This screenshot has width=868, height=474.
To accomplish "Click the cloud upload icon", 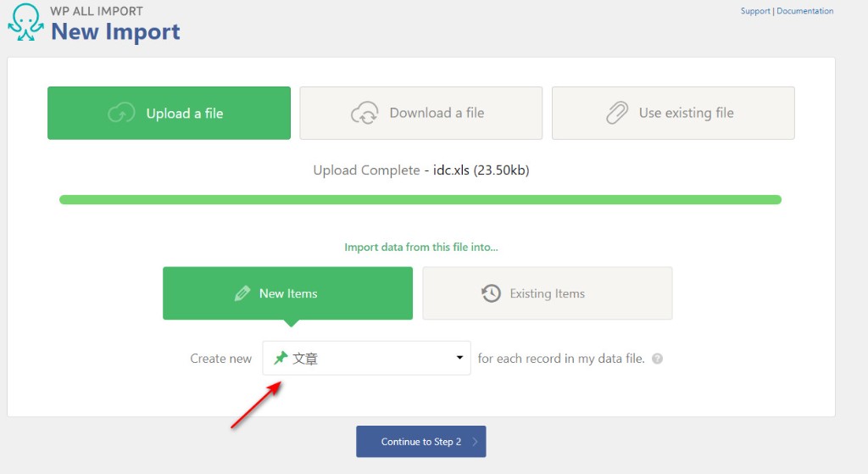I will [x=121, y=113].
